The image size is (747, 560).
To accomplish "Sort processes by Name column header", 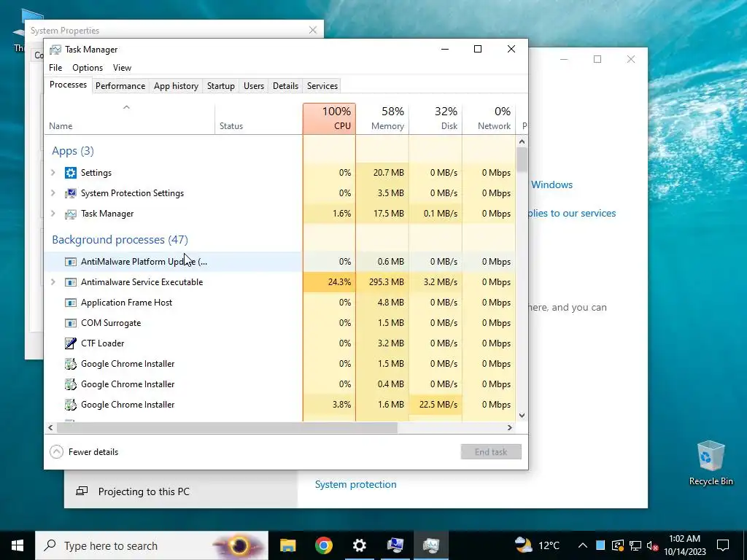I will [x=130, y=119].
